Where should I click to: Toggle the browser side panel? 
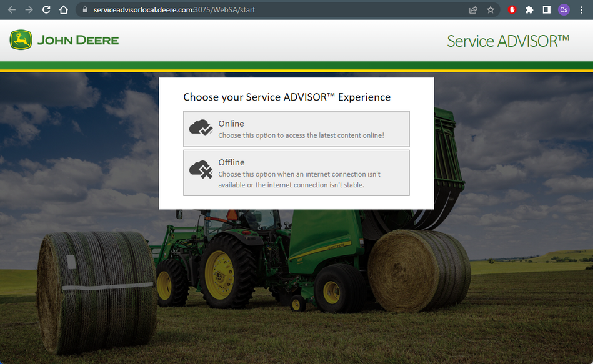[x=546, y=10]
